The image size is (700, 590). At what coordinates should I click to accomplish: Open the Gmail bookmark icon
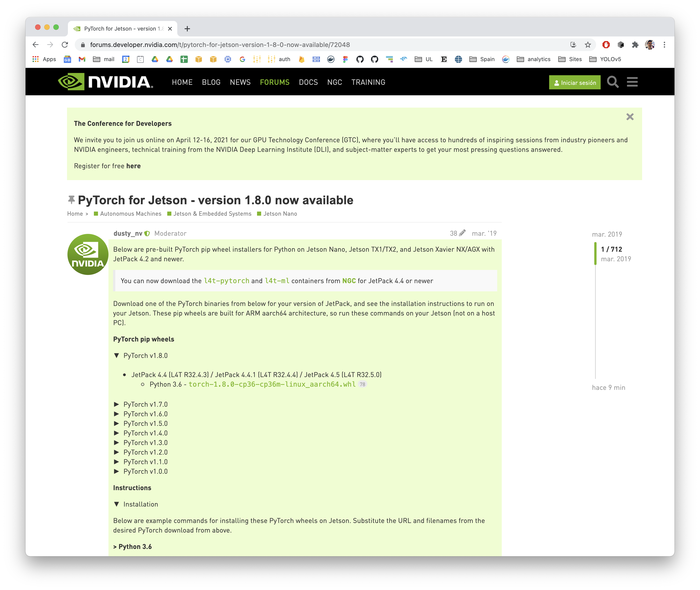(82, 59)
